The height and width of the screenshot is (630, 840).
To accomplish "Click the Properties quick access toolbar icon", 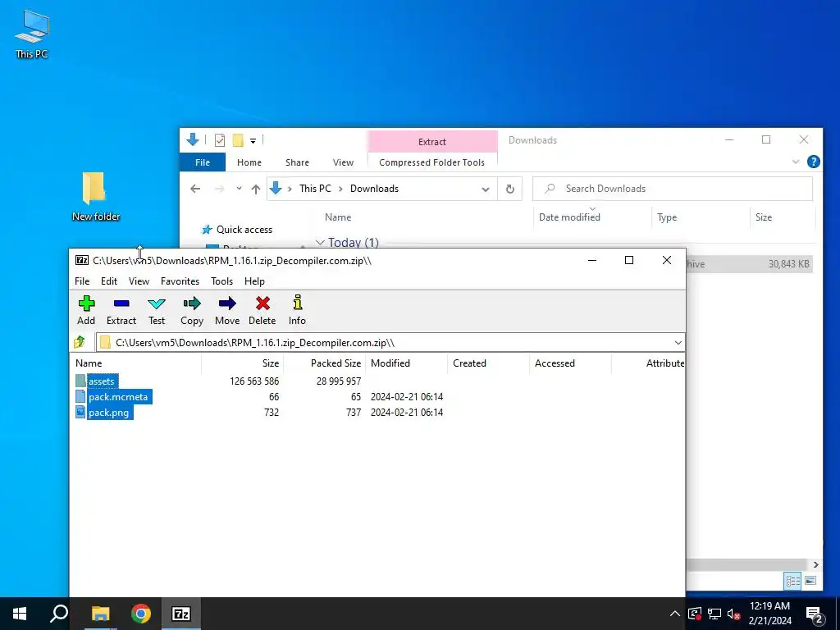I will tap(220, 140).
